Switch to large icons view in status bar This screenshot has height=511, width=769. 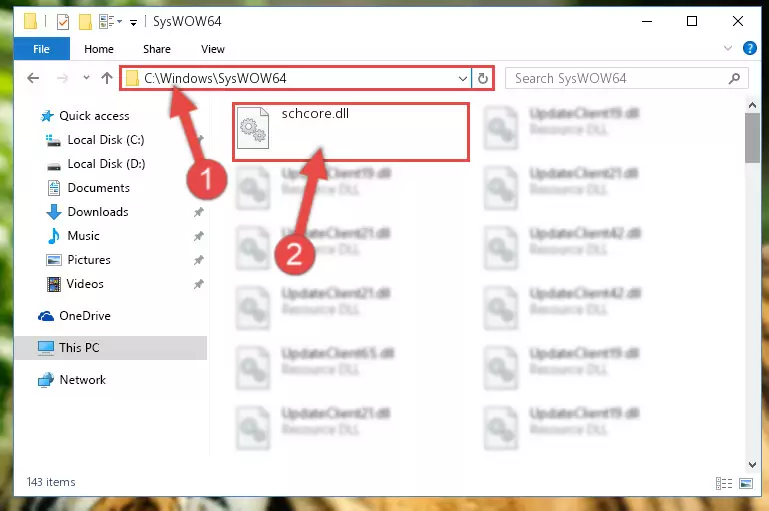pyautogui.click(x=746, y=484)
